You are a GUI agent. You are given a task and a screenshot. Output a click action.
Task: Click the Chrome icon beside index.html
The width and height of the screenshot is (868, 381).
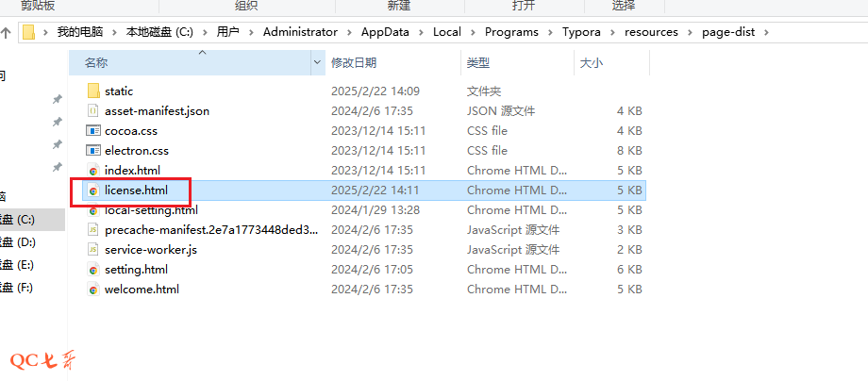93,171
